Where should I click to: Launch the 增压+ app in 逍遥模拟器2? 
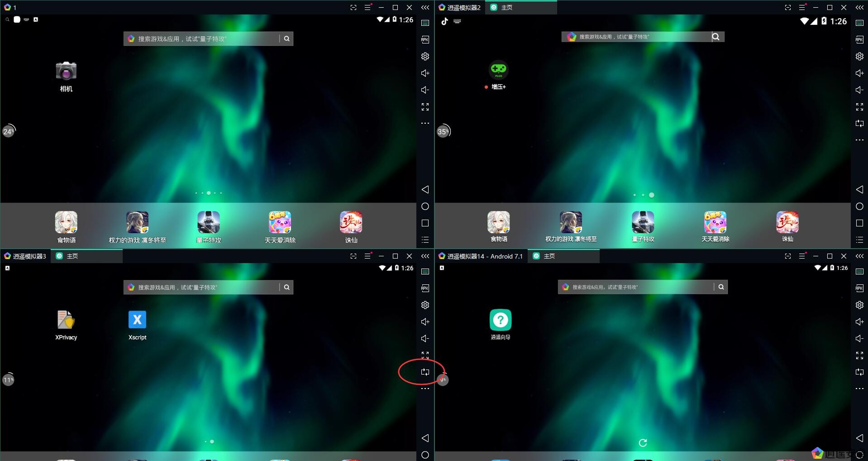(498, 70)
